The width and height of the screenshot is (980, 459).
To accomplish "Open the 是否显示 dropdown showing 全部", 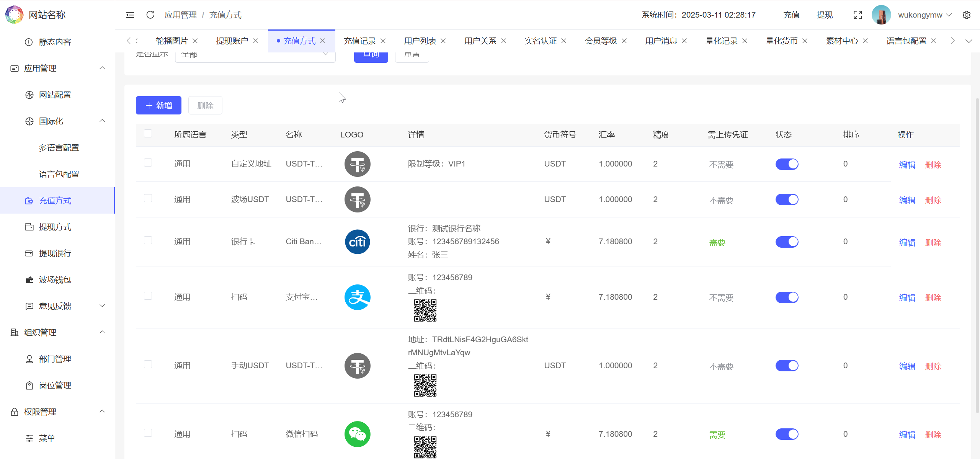I will tap(255, 54).
